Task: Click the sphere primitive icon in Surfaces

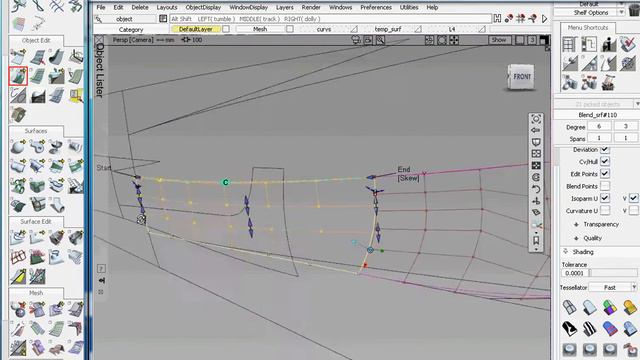Action: click(18, 147)
